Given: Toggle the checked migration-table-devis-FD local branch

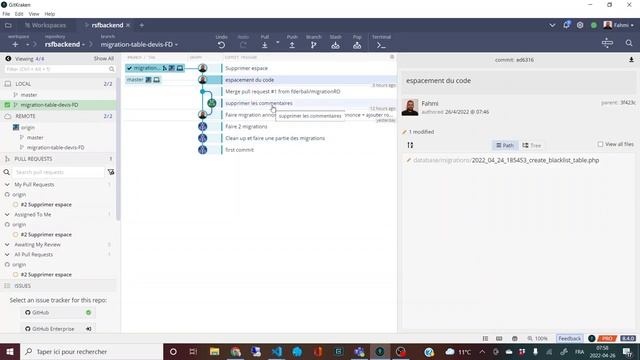Looking at the screenshot, I should pyautogui.click(x=7, y=105).
